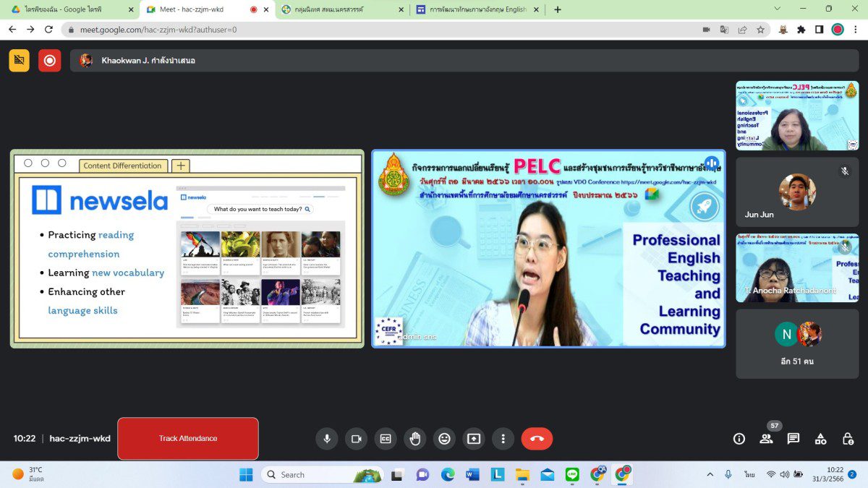Open the meeting details info icon
Viewport: 868px width, 488px height.
(739, 438)
